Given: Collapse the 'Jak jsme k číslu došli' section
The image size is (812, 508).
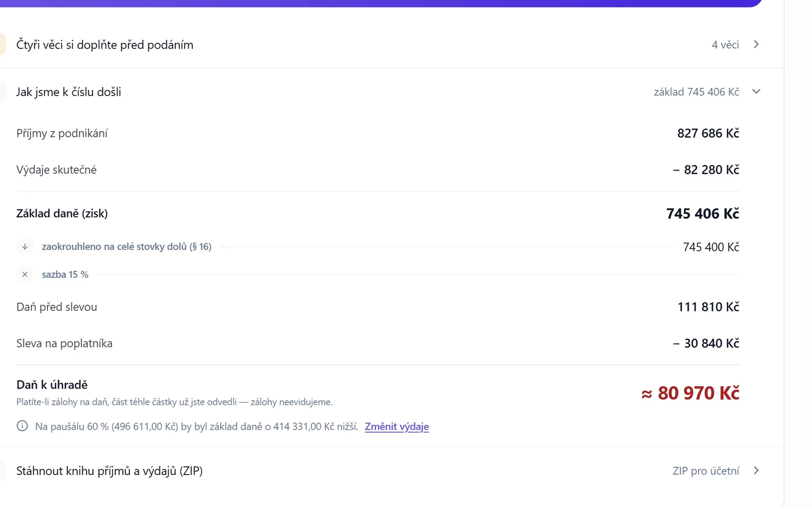Looking at the screenshot, I should [392, 92].
